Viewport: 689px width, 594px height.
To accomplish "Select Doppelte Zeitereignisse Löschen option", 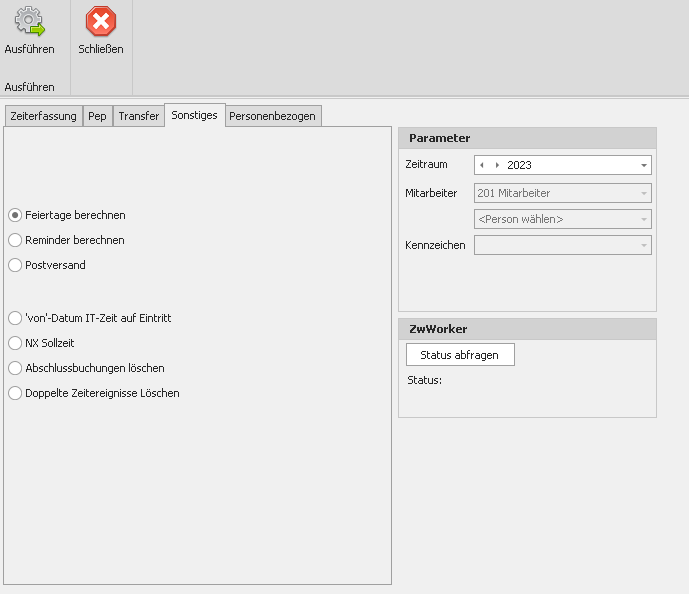I will 15,393.
